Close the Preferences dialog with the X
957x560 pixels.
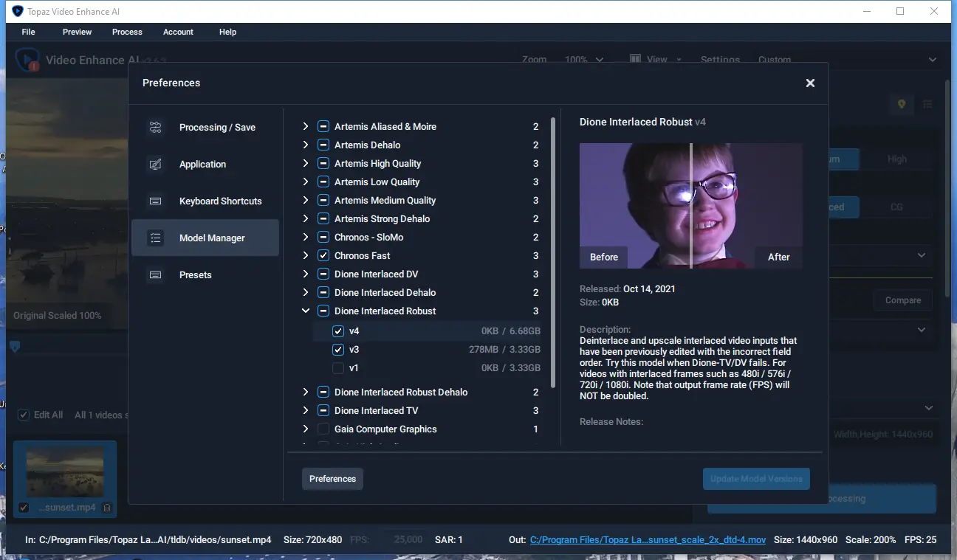click(x=810, y=83)
